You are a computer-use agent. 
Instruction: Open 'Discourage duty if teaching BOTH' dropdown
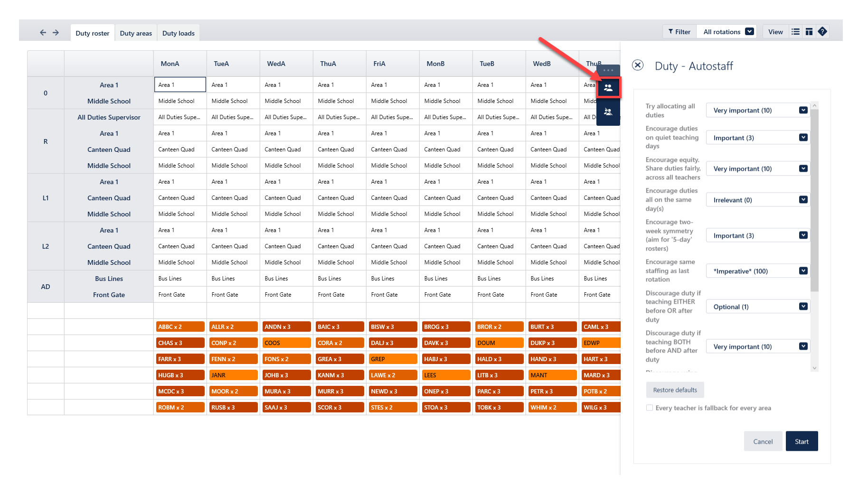coord(758,347)
